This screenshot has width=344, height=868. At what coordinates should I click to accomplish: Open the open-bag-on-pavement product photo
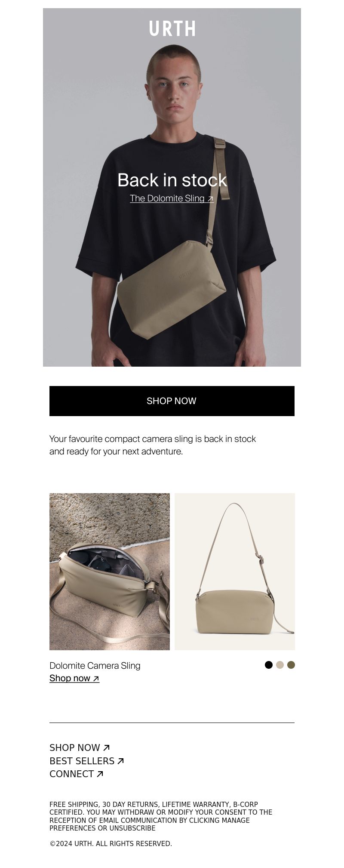(x=110, y=571)
